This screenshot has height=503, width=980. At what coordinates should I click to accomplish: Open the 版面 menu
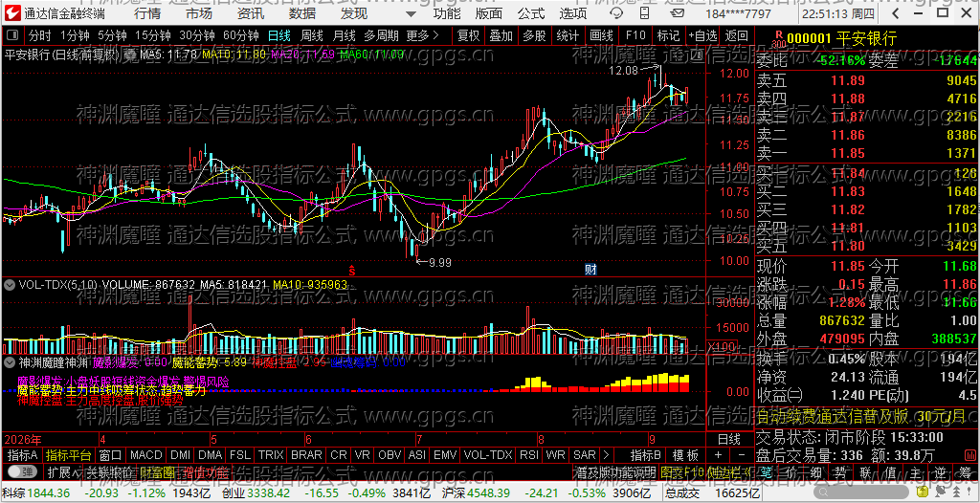click(489, 13)
